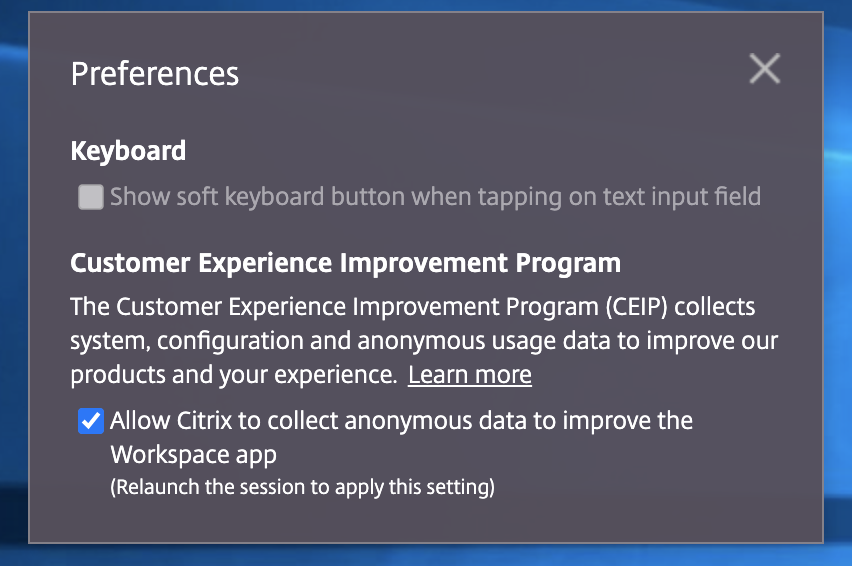Image resolution: width=852 pixels, height=566 pixels.
Task: Click the Allow Citrix data collection label text
Action: click(x=401, y=421)
